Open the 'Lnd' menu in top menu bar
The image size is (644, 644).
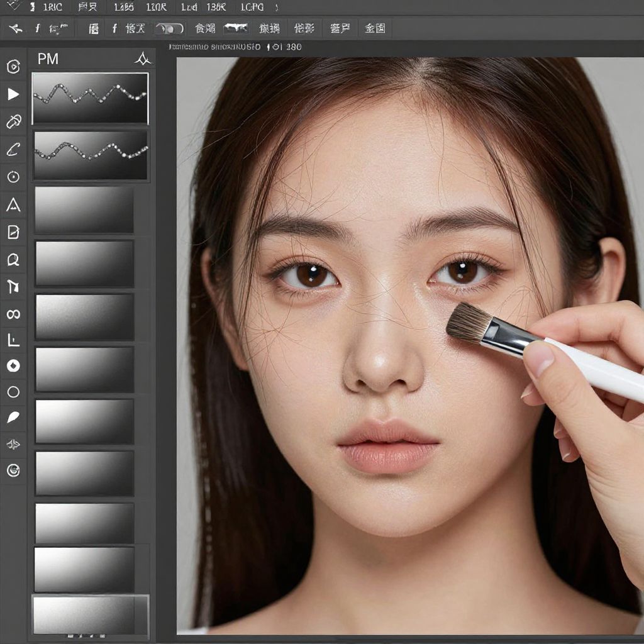189,8
